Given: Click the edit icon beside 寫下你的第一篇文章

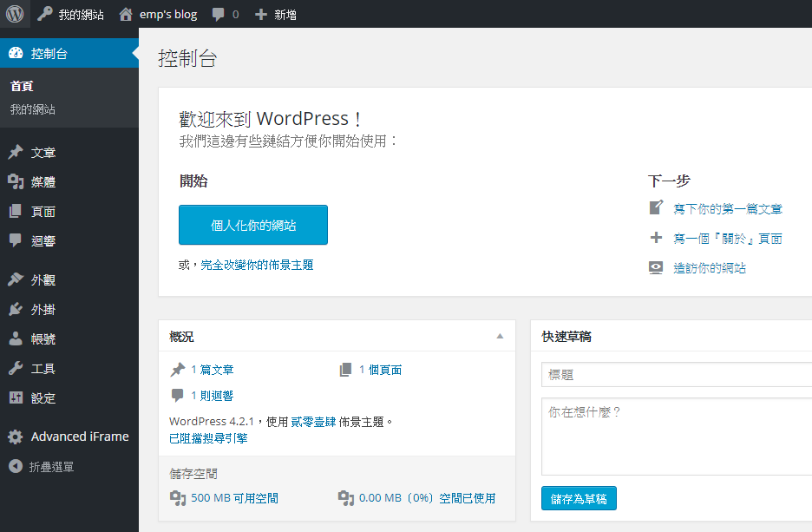Looking at the screenshot, I should 656,207.
